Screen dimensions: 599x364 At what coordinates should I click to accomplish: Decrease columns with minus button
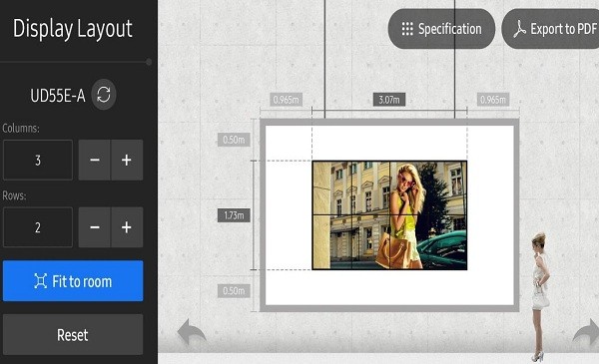(x=95, y=160)
